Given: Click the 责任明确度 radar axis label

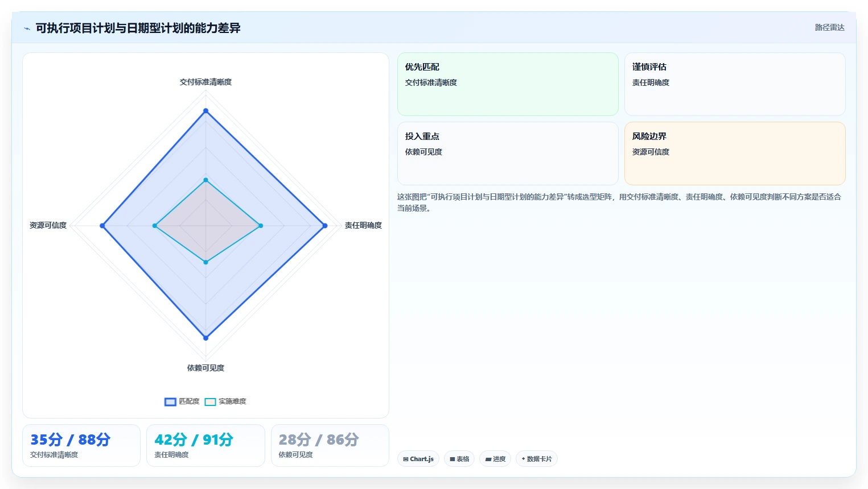Looking at the screenshot, I should [363, 225].
